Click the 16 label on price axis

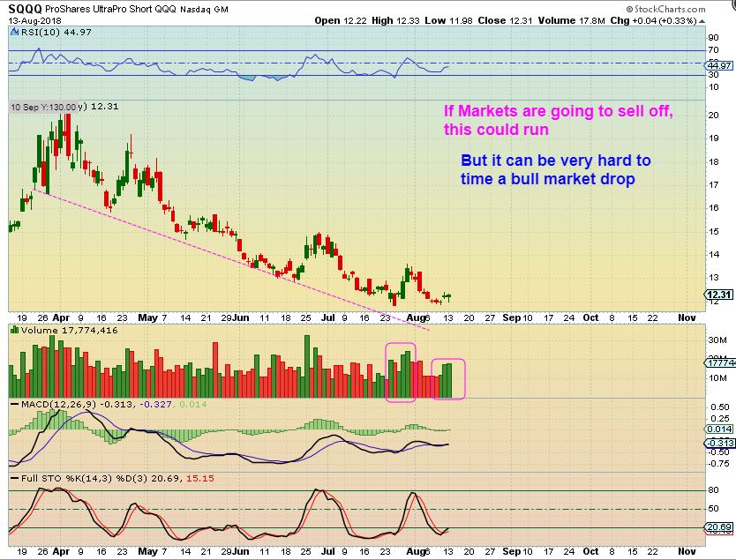point(713,208)
